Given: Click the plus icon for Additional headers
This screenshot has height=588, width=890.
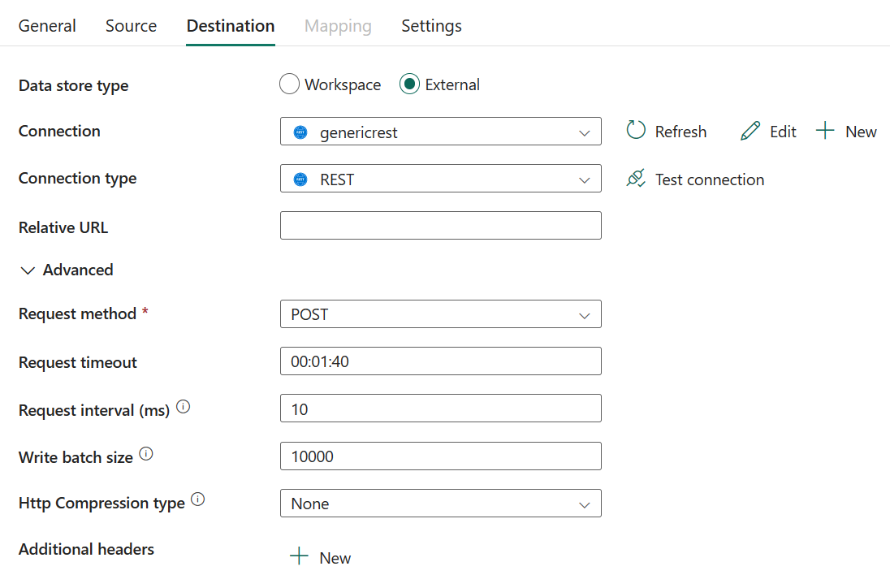Looking at the screenshot, I should (x=300, y=557).
